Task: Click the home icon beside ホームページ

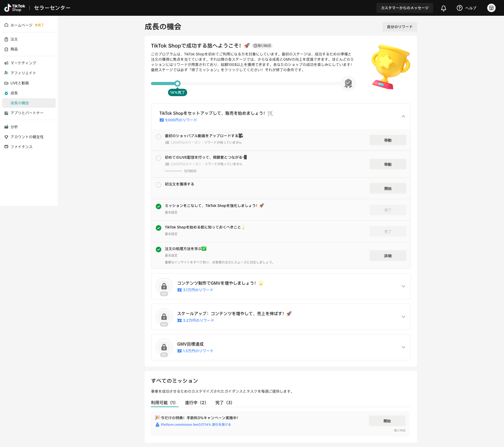Action: (x=6, y=25)
